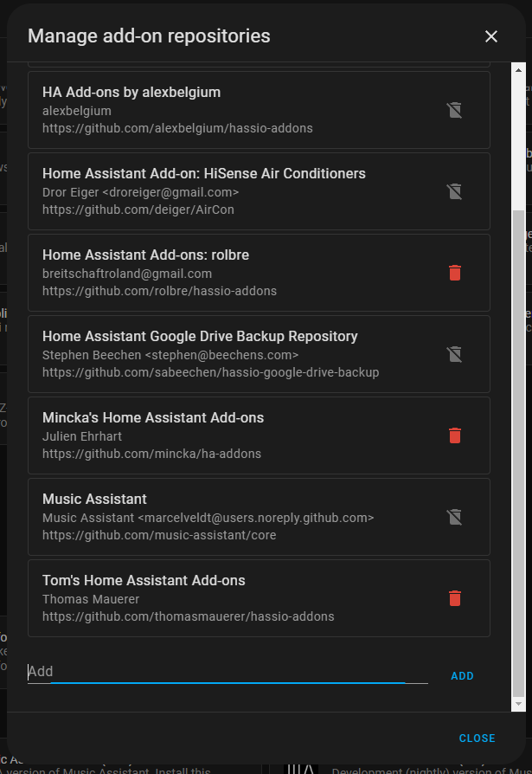Click the music-assistant/core GitHub URL
The image size is (532, 774).
point(159,536)
